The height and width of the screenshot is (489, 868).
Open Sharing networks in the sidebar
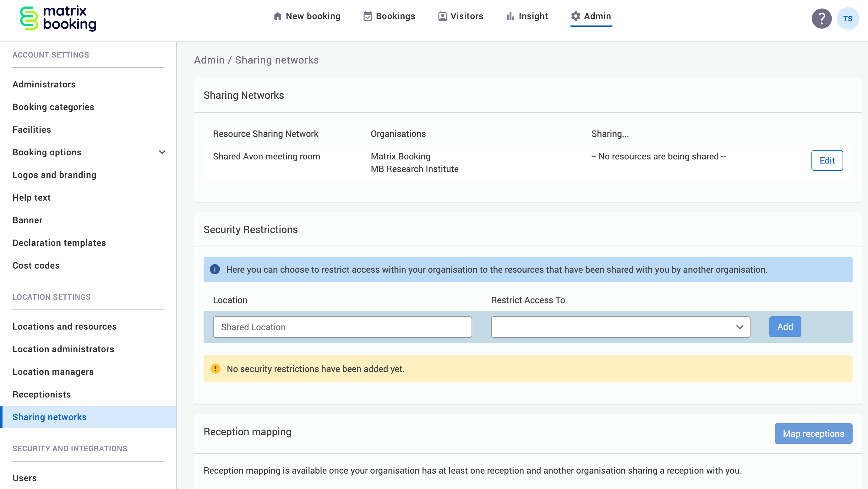(49, 417)
